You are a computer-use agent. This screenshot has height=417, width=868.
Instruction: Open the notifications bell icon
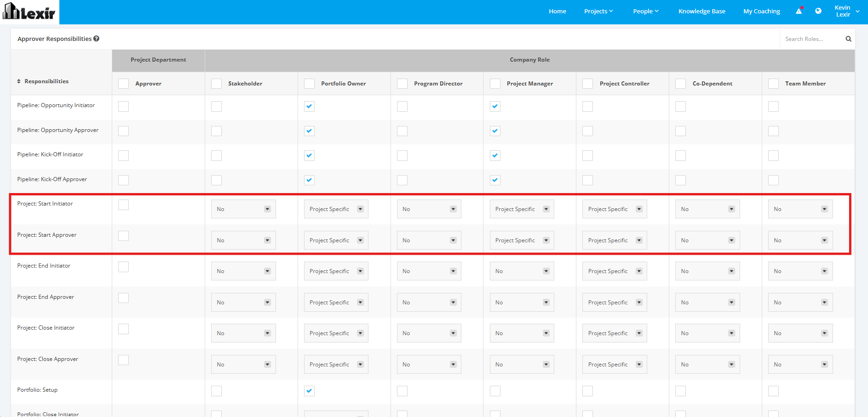(799, 11)
